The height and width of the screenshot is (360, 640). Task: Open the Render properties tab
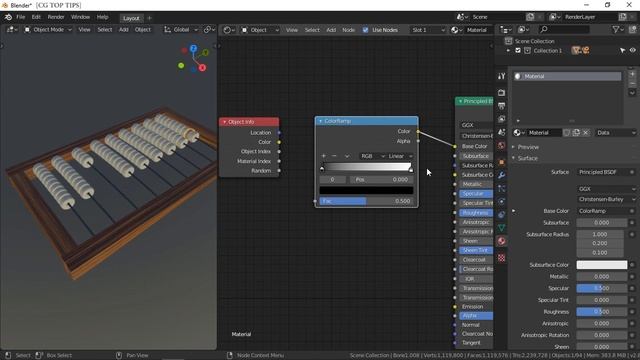click(502, 93)
